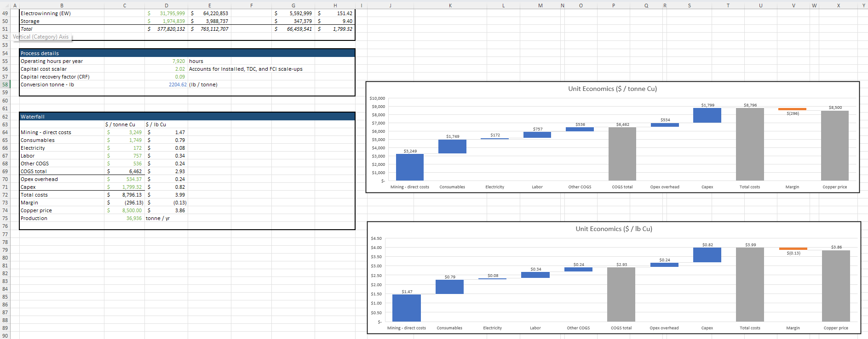
Task: Select the 9.40 Storage value
Action: pyautogui.click(x=335, y=21)
